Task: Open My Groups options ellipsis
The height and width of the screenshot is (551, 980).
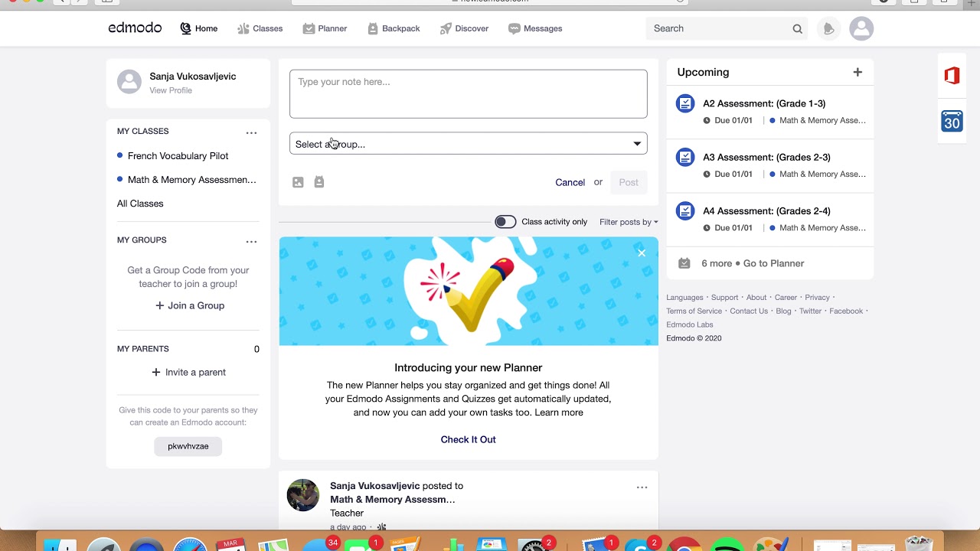Action: pyautogui.click(x=251, y=241)
